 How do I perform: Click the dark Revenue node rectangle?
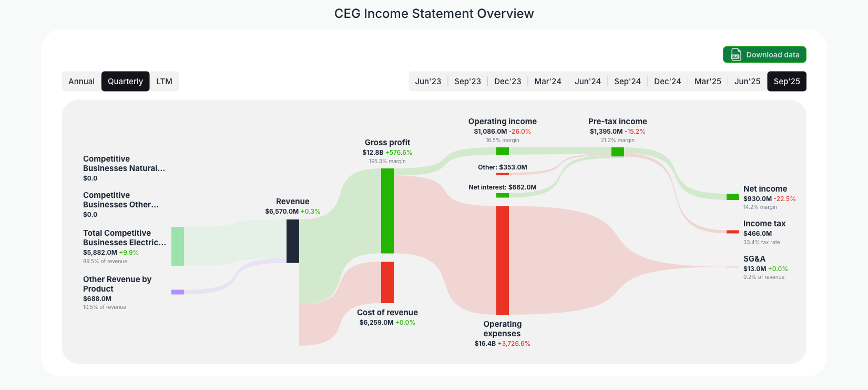292,241
